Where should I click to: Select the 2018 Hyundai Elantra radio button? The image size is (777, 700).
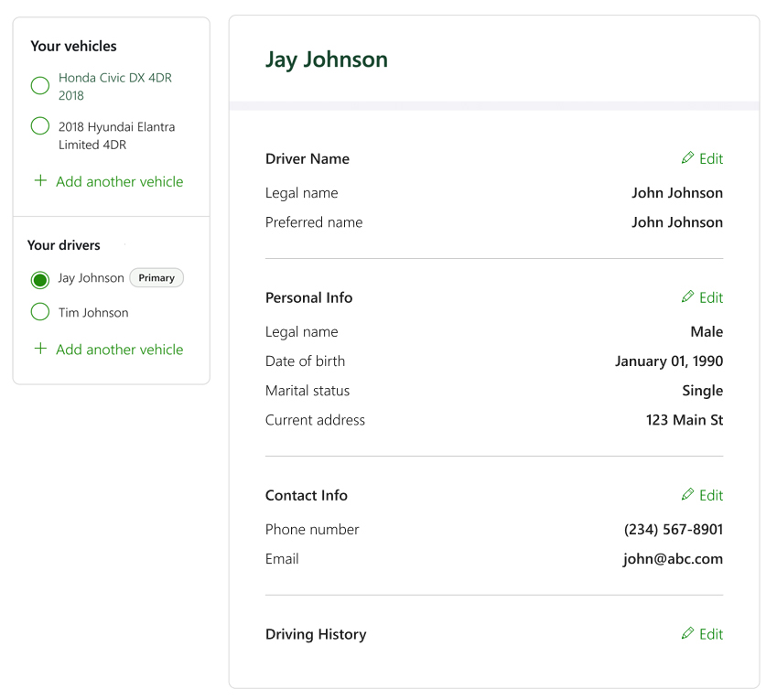pos(40,126)
